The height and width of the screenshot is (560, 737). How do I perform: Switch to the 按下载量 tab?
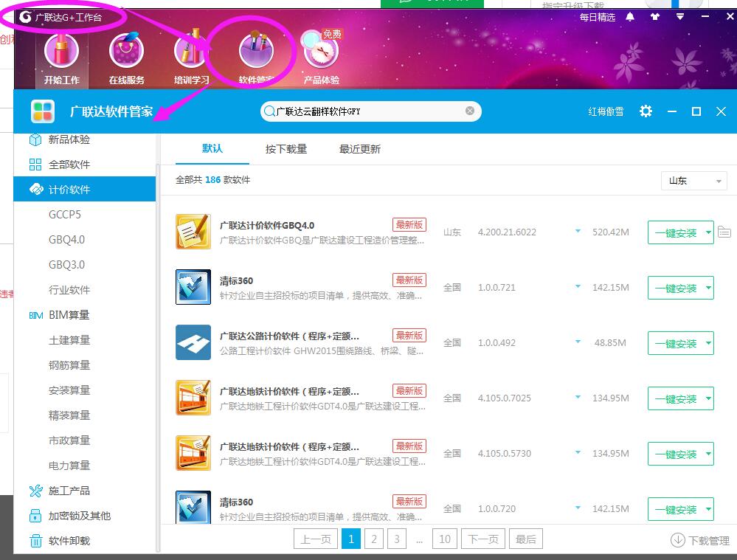click(286, 149)
